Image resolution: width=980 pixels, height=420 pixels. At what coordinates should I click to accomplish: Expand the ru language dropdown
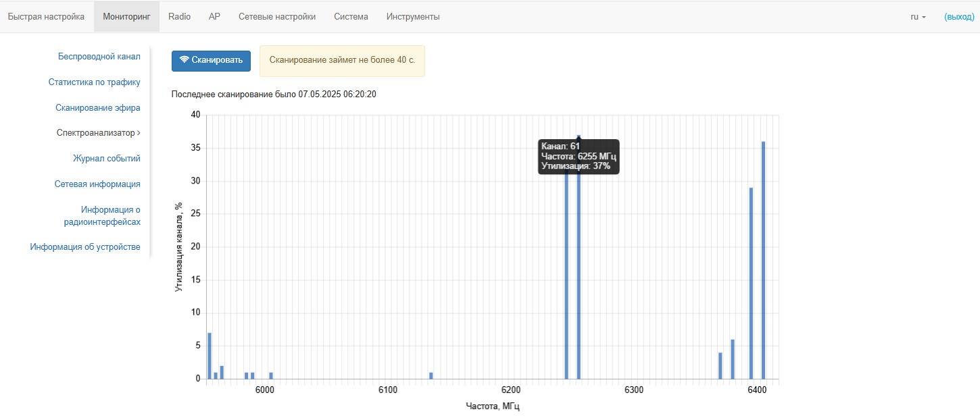(x=918, y=17)
